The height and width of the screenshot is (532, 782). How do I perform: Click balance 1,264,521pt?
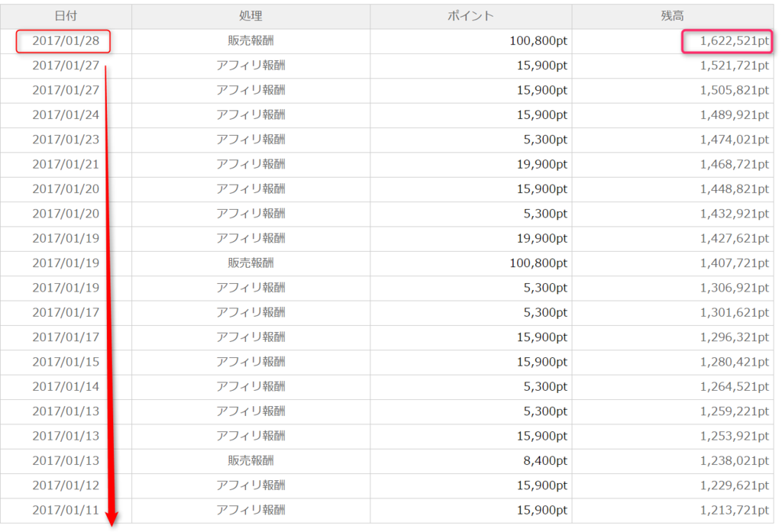tap(734, 386)
